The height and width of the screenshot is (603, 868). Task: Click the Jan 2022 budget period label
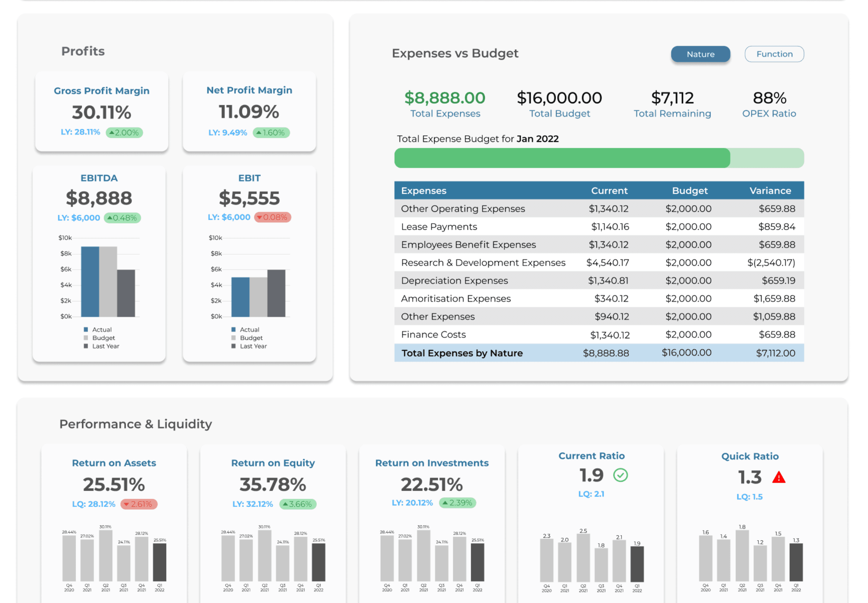[x=537, y=139]
